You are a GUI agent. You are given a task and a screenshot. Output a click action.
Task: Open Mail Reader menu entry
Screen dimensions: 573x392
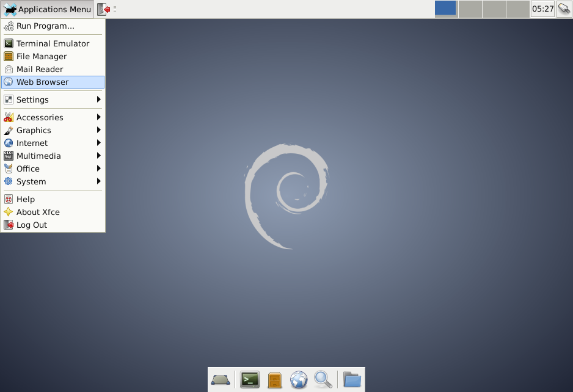point(53,69)
